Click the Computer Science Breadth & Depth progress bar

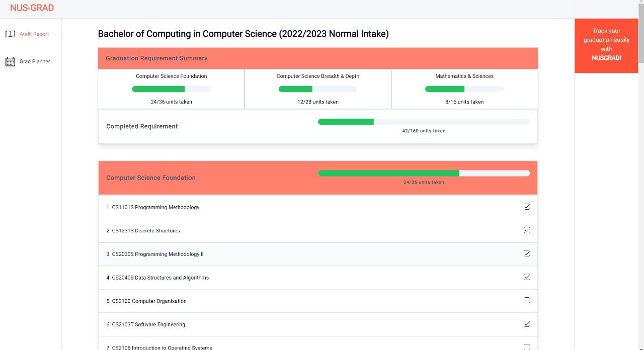point(318,89)
